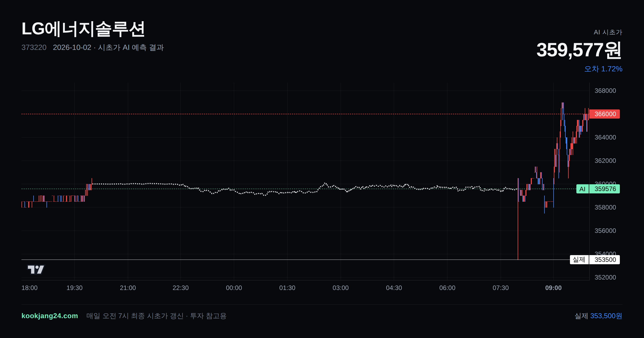Click the 07:30 time axis label
The height and width of the screenshot is (338, 644).
point(501,288)
